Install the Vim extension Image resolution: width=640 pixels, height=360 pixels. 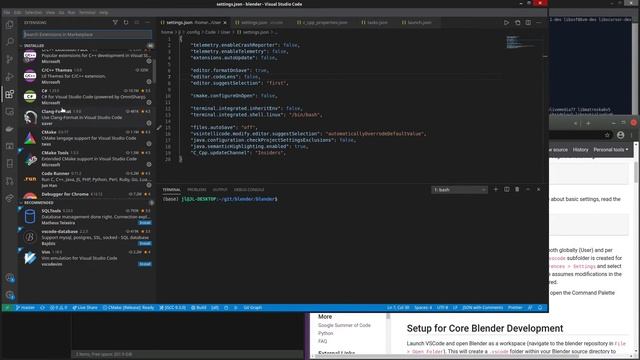pyautogui.click(x=145, y=264)
